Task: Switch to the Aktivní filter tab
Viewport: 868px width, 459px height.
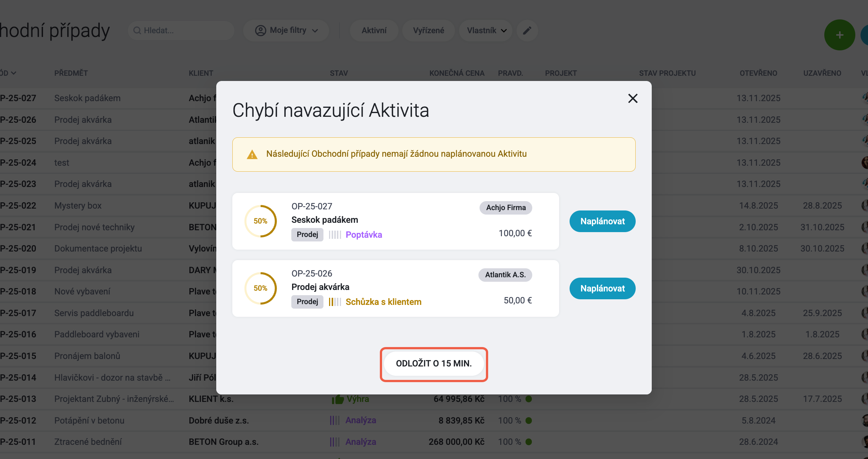Action: pyautogui.click(x=374, y=31)
